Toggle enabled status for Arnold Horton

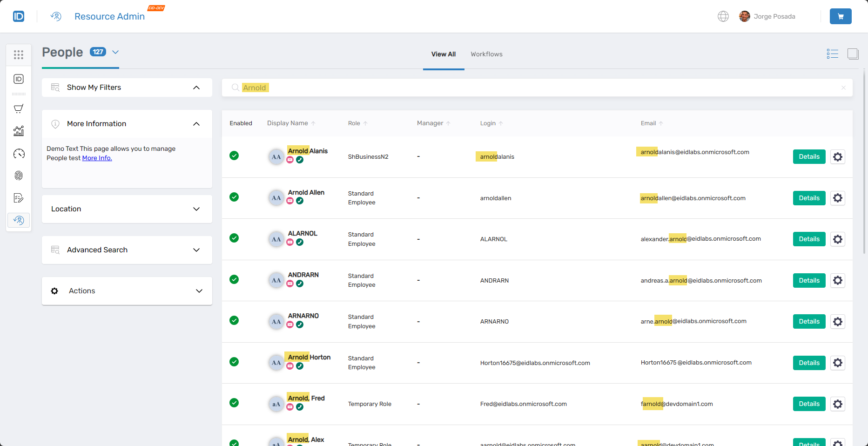[234, 362]
